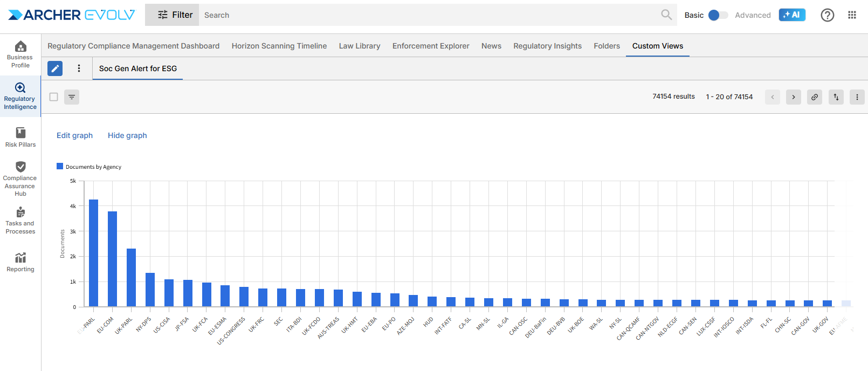Toggle Basic/Advanced search switch
The image size is (868, 371).
pos(718,15)
